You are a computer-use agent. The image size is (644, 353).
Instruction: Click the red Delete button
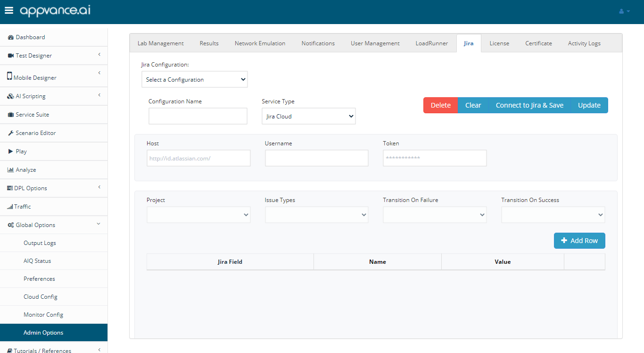click(x=441, y=105)
